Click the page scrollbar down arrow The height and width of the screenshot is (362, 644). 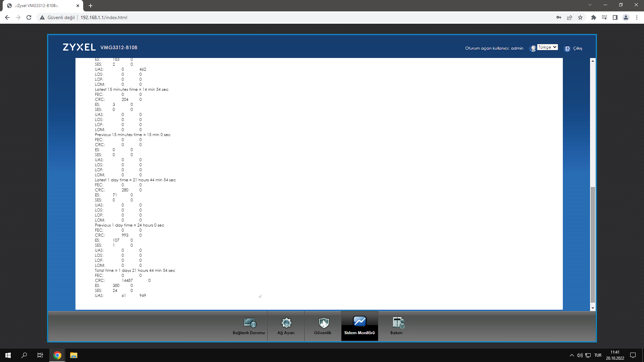click(593, 308)
